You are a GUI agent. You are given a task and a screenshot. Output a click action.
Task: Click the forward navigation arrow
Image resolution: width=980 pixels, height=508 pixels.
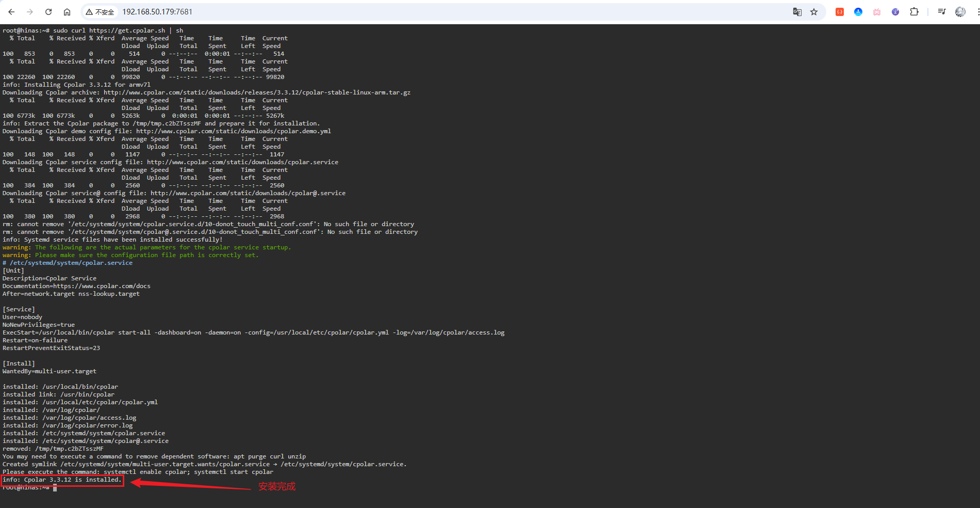[30, 12]
